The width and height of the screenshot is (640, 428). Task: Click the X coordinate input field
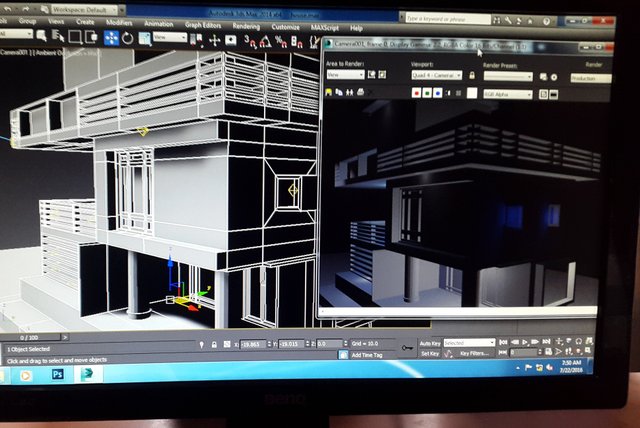pos(253,344)
